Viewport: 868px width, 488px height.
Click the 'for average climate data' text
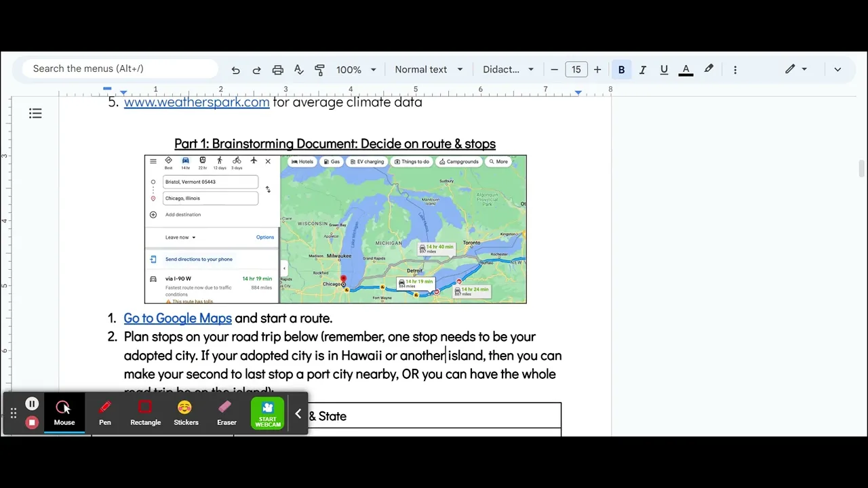347,102
